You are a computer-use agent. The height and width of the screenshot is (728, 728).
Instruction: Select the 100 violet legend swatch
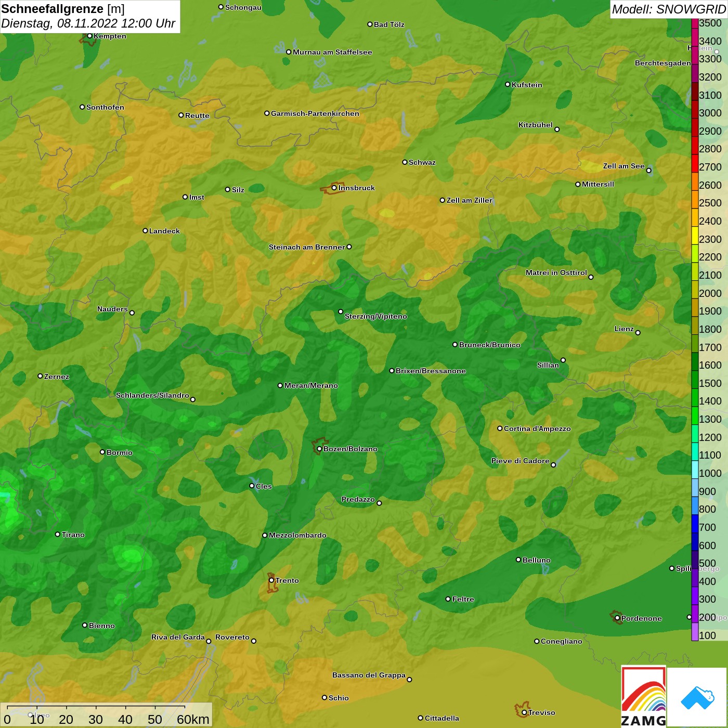[x=695, y=631]
